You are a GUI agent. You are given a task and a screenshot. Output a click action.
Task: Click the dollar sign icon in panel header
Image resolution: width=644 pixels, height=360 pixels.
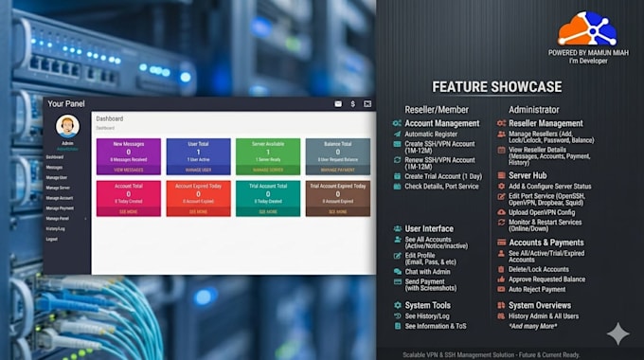tap(353, 104)
